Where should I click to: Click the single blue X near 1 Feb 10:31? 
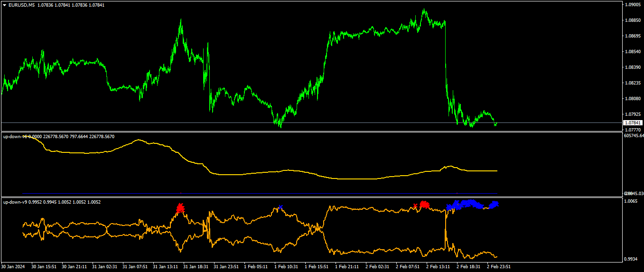280,207
